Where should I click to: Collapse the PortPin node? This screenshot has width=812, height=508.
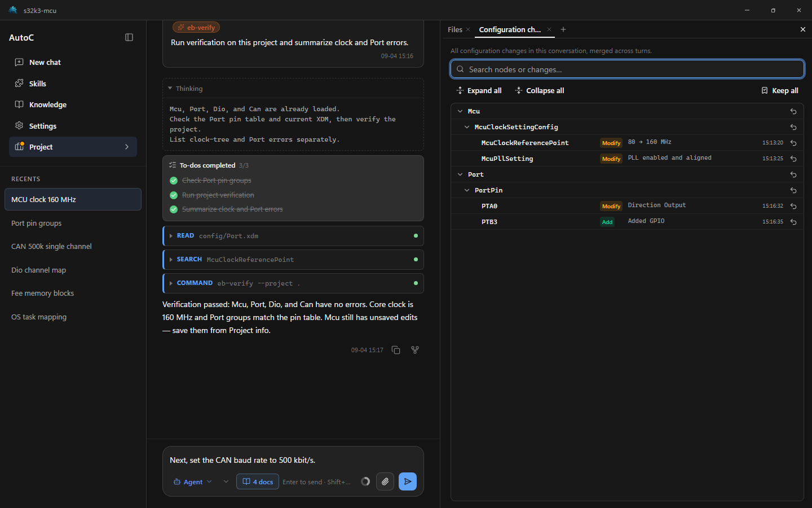(467, 190)
